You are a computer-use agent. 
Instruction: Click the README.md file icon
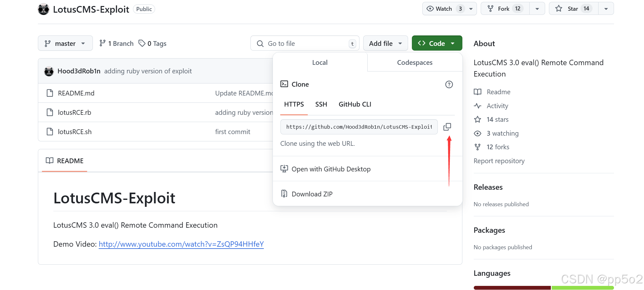tap(50, 93)
